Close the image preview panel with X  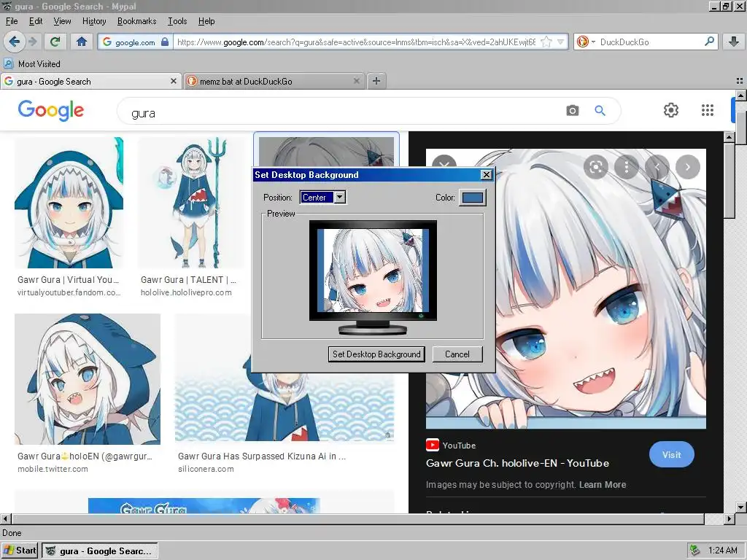coord(444,162)
